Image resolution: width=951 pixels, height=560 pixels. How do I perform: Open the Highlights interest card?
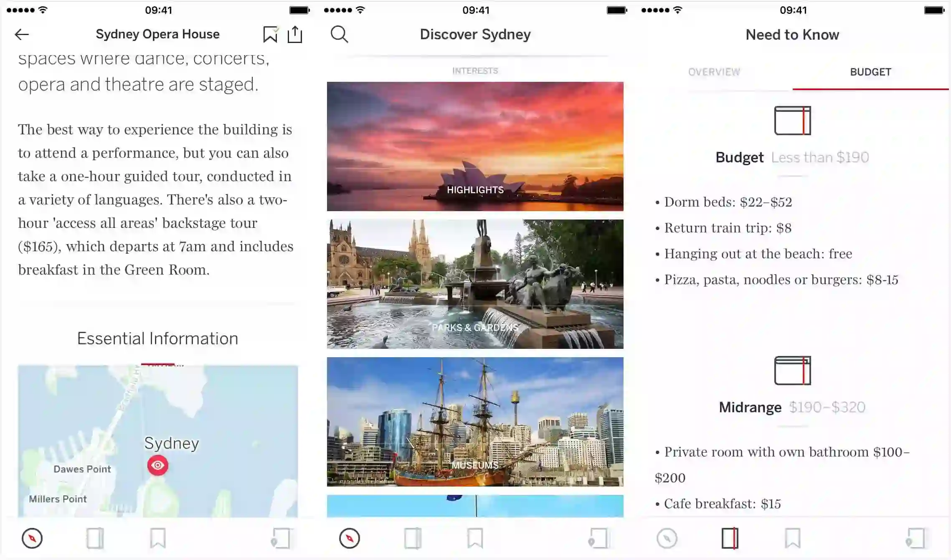click(x=475, y=146)
